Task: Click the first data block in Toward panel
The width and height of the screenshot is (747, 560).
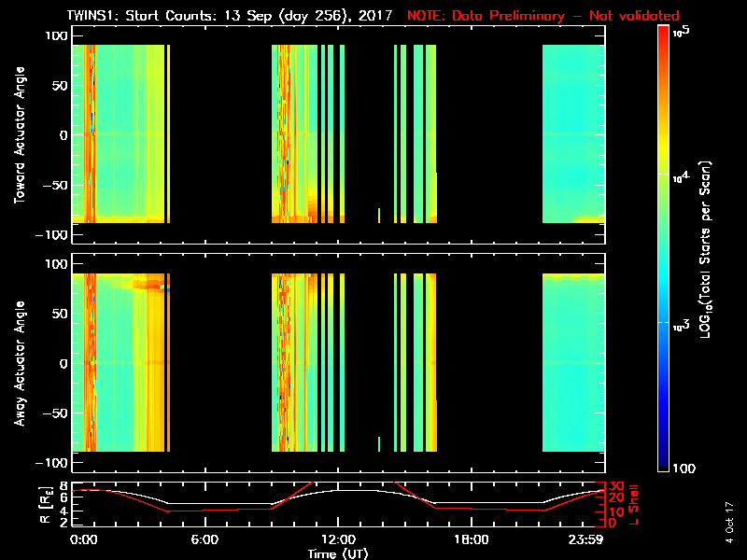Action: coord(120,135)
